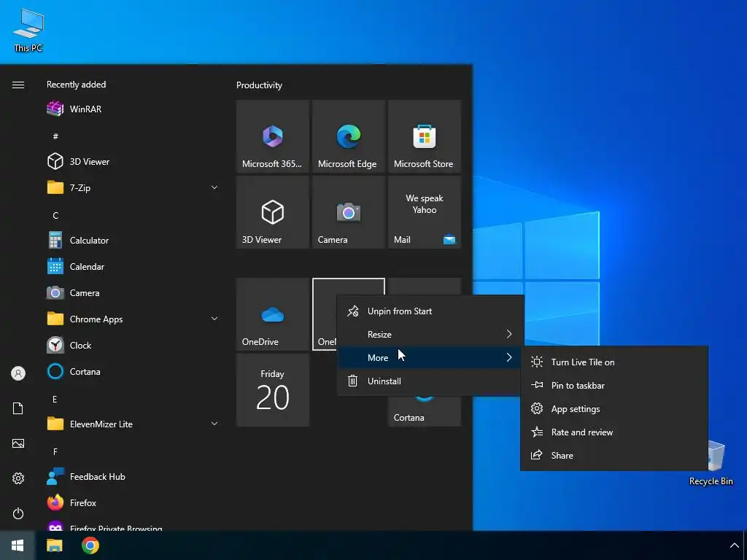Launch Firefox from the app list
747x560 pixels.
tap(133, 503)
